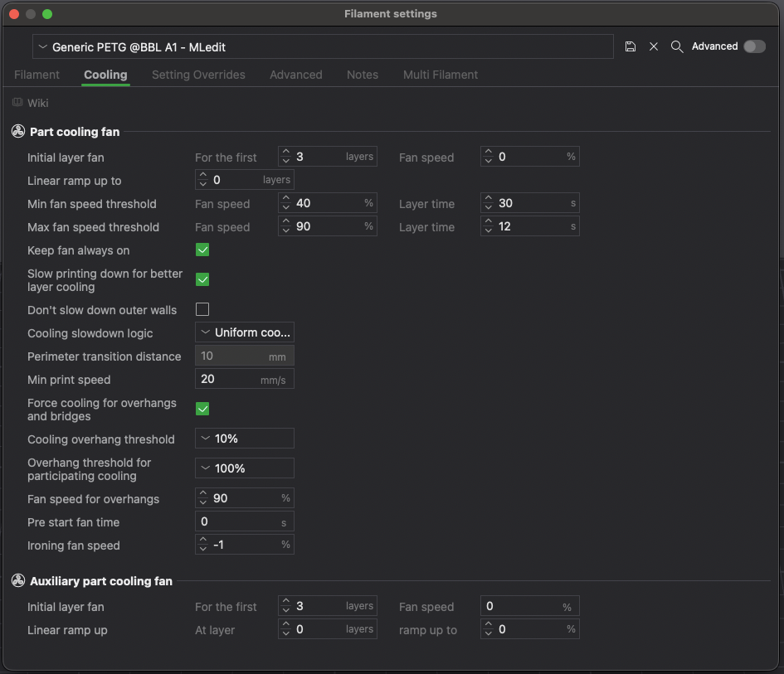784x674 pixels.
Task: Click Fan speed for overhangs field
Action: 245,498
